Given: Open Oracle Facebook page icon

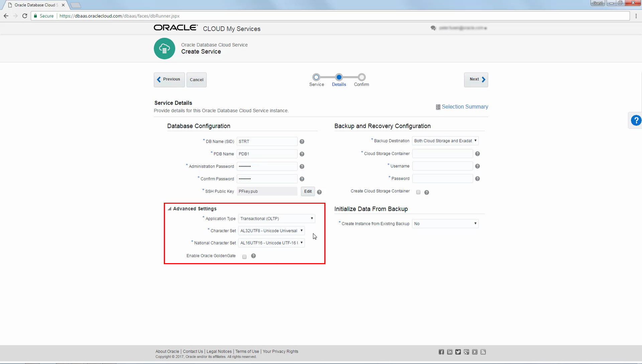Looking at the screenshot, I should click(x=441, y=352).
